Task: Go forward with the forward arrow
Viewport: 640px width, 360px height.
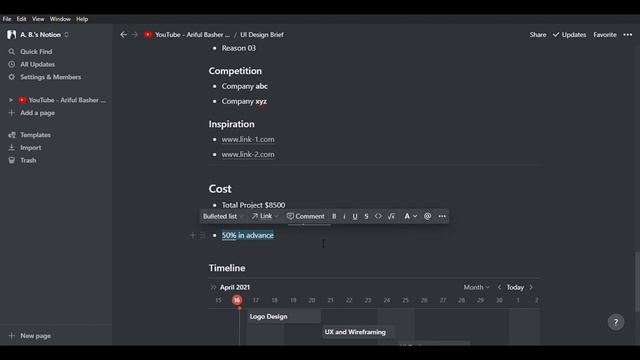Action: tap(135, 35)
